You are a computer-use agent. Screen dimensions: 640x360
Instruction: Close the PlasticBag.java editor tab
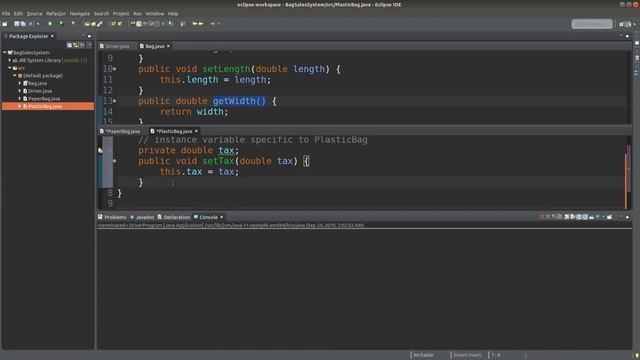[x=196, y=131]
